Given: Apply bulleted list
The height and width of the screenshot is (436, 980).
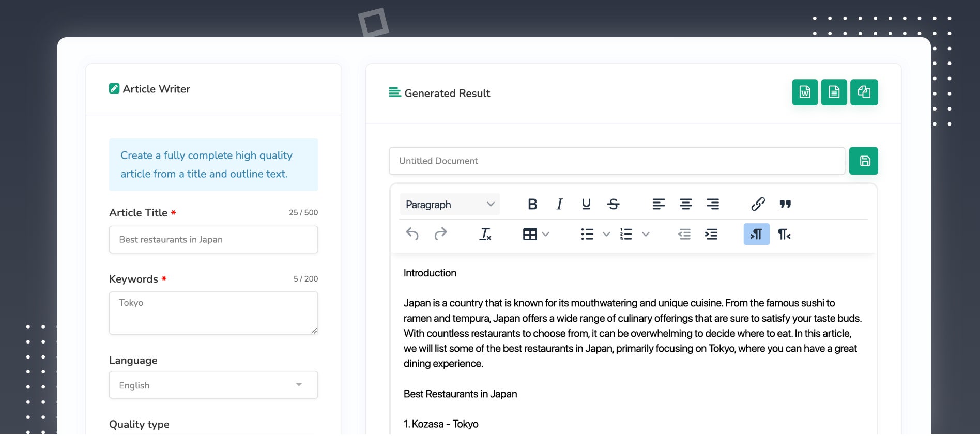Looking at the screenshot, I should [x=587, y=234].
